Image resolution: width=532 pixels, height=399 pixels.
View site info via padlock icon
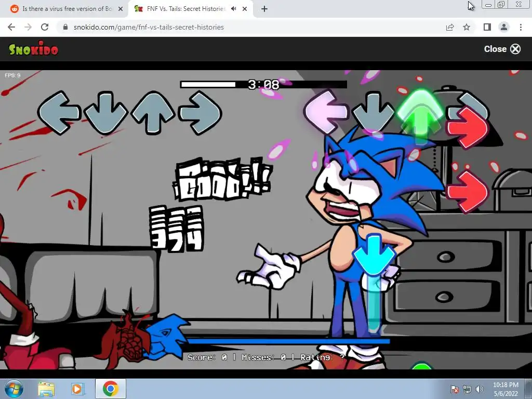[x=65, y=27]
